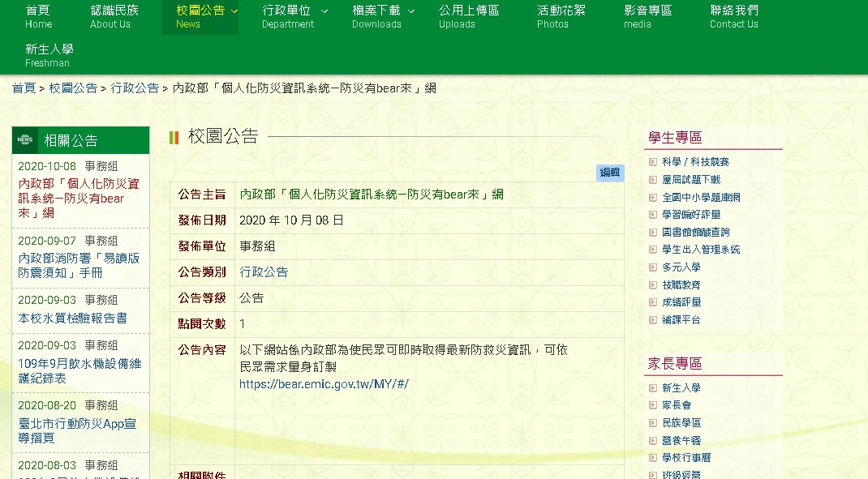Click the 校園公告 breadcrumb link
The height and width of the screenshot is (479, 868).
tap(73, 88)
